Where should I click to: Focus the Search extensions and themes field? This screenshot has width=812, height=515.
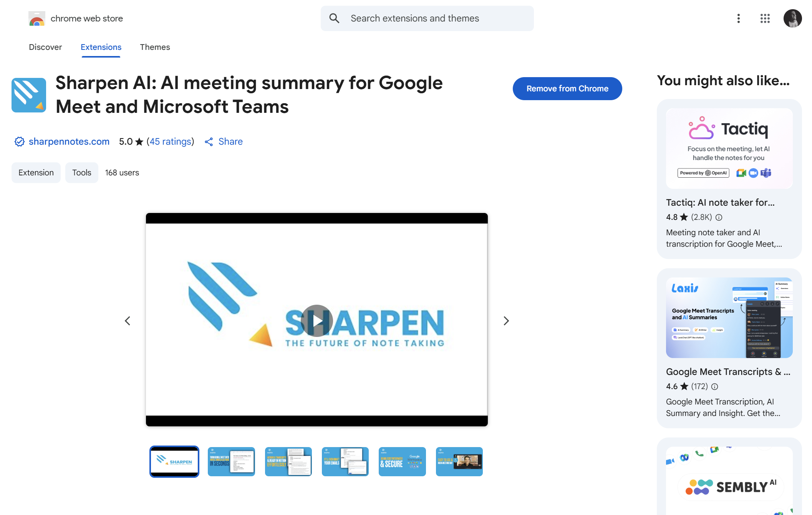[427, 18]
